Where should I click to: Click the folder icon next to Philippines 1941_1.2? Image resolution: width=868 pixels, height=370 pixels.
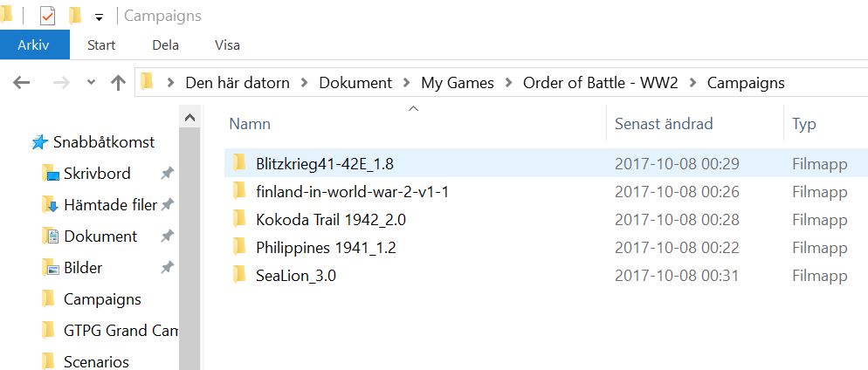pos(239,246)
